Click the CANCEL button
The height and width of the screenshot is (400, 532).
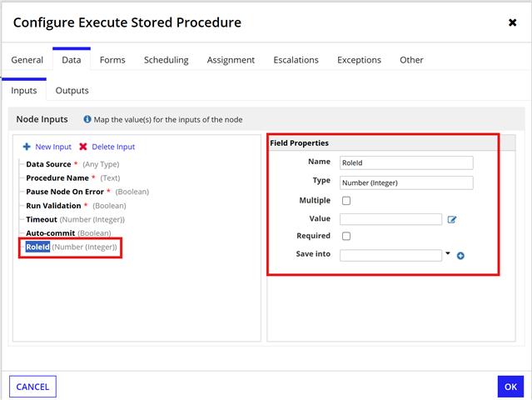point(32,387)
